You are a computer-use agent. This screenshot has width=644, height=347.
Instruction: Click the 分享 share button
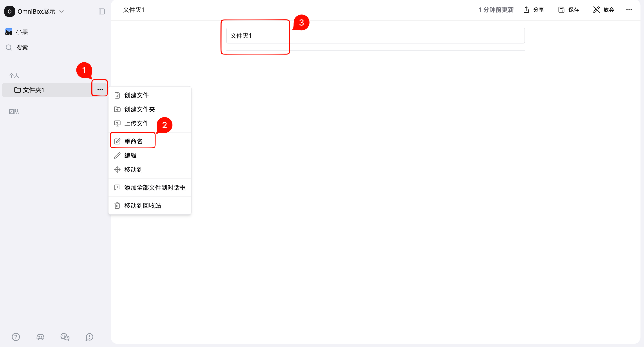534,10
